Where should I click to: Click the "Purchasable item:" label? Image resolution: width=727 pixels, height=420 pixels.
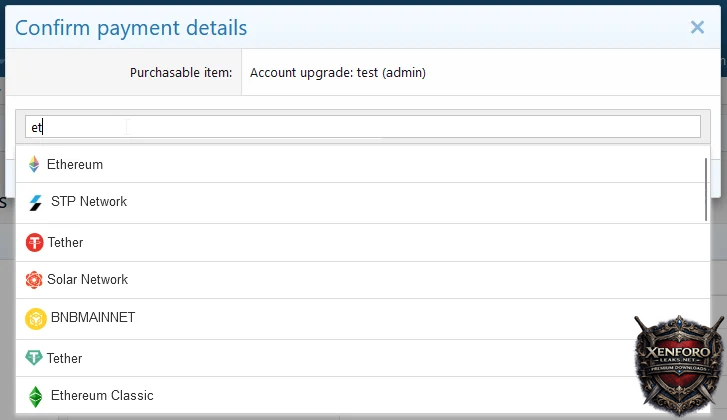pos(181,72)
